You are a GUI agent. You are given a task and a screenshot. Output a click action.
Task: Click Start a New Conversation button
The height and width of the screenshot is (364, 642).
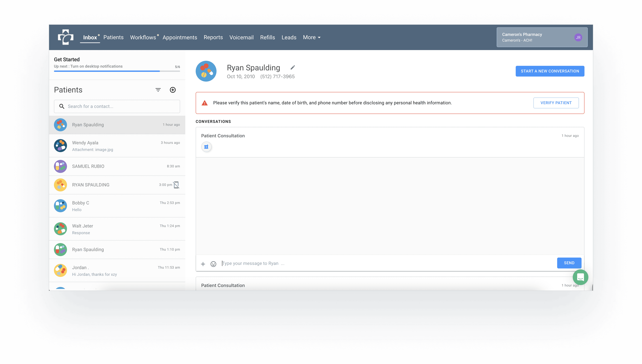550,71
